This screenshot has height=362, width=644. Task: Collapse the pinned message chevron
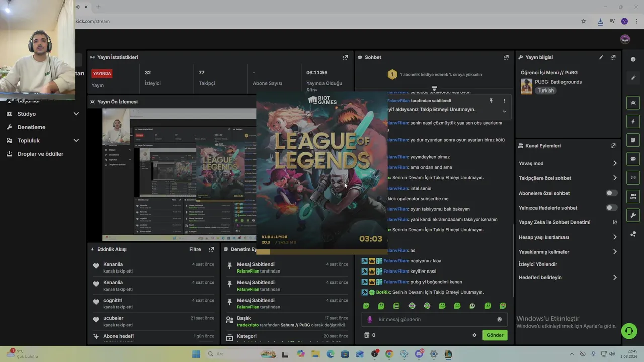(504, 111)
